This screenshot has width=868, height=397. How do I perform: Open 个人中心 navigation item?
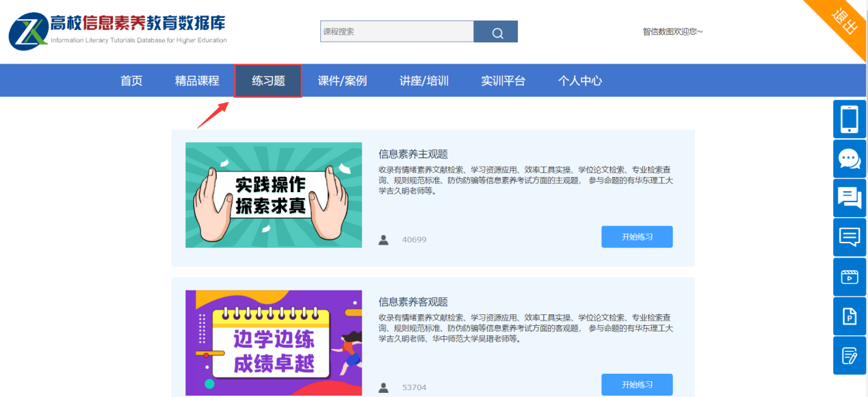[580, 81]
